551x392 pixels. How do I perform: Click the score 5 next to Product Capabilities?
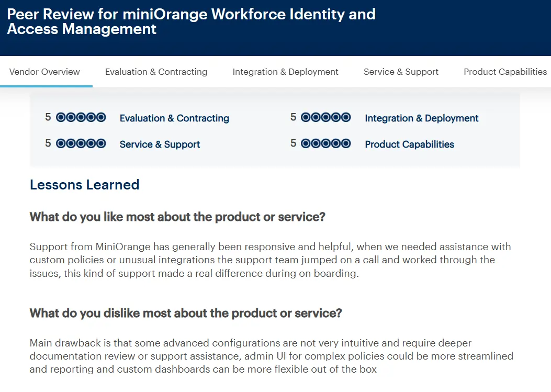click(x=293, y=143)
